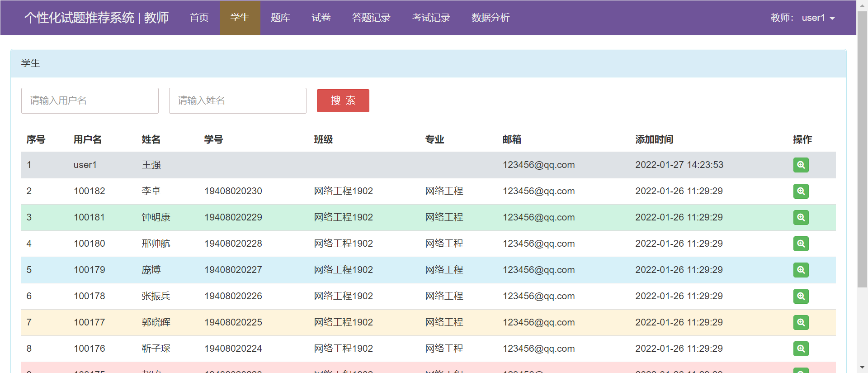Screen dimensions: 868x373
Task: Open detail icon for 邢帅航 row
Action: (801, 244)
